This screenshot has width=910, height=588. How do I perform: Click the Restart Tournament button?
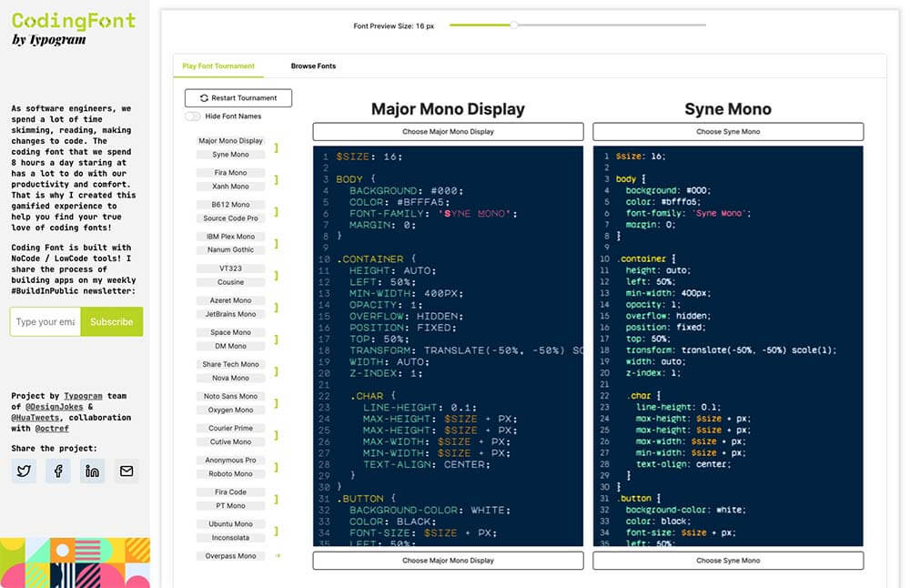238,98
